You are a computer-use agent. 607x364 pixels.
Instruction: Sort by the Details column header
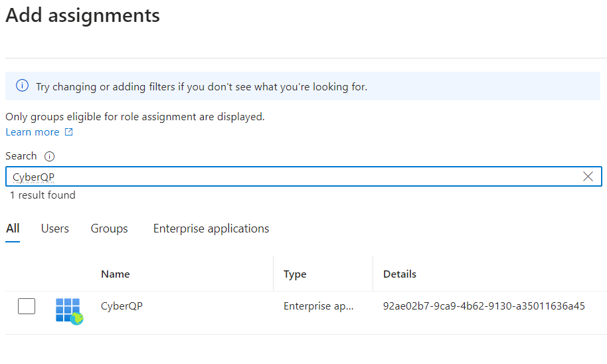tap(400, 274)
